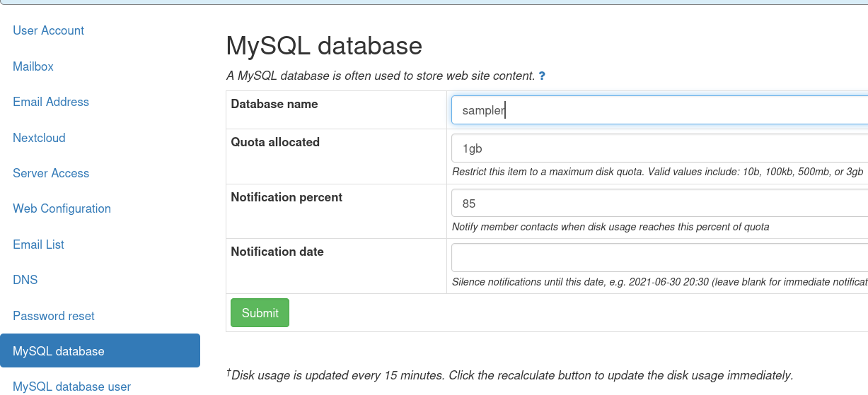Go to Mailbox in sidebar

coord(33,66)
